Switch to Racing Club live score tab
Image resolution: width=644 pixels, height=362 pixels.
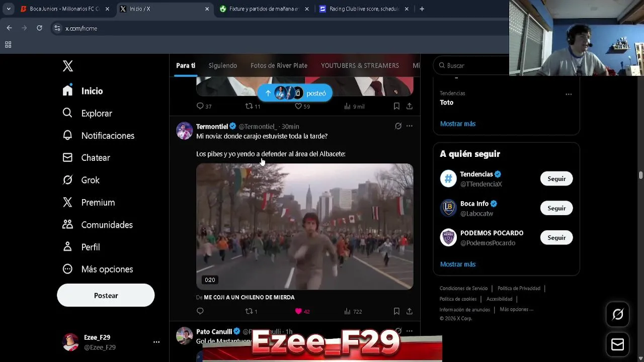tap(364, 9)
